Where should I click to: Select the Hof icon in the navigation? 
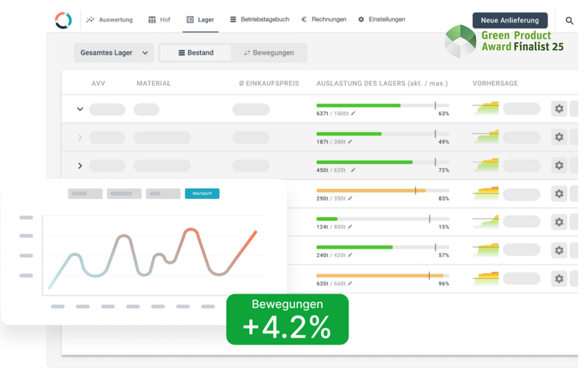click(x=151, y=19)
